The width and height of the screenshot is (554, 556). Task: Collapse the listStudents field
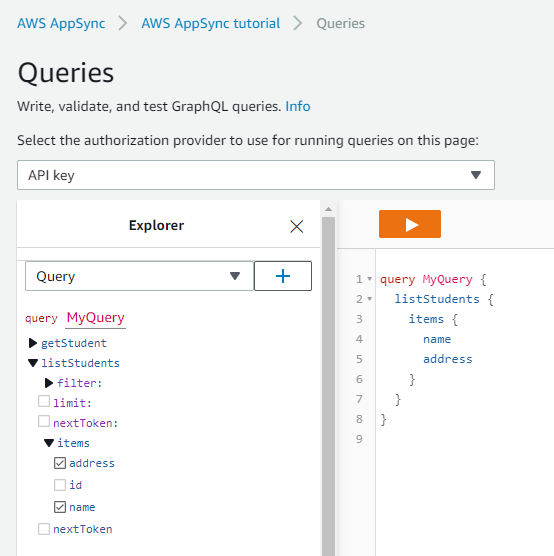coord(33,363)
